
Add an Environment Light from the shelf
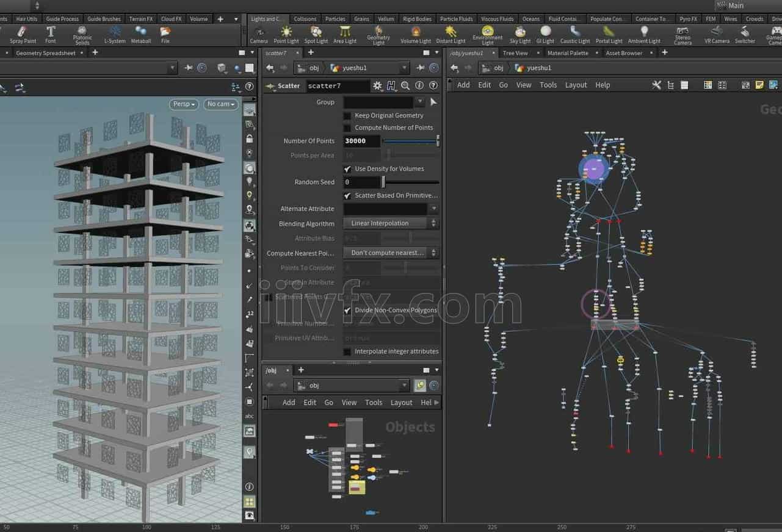487,35
